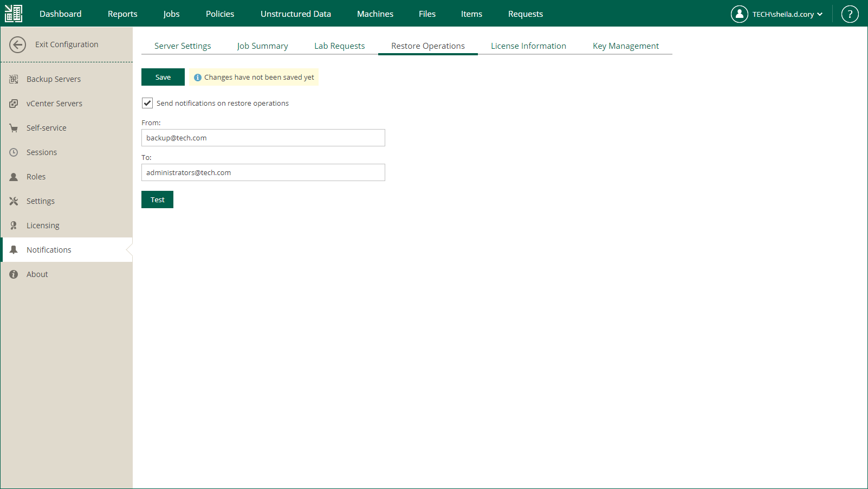Open the Reports menu
This screenshot has width=868, height=489.
(122, 14)
